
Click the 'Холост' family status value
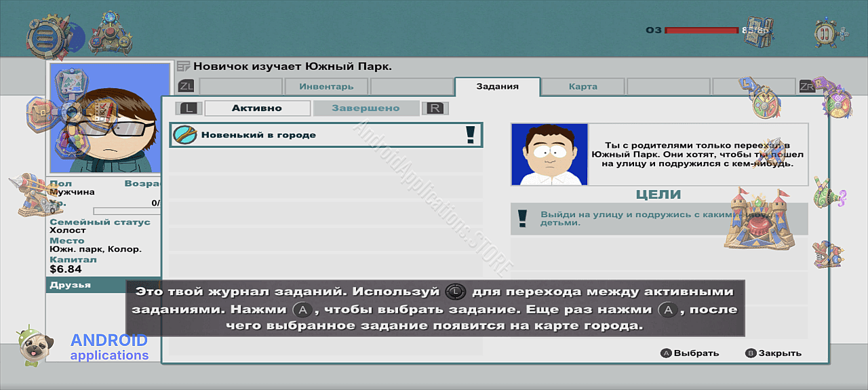click(68, 230)
